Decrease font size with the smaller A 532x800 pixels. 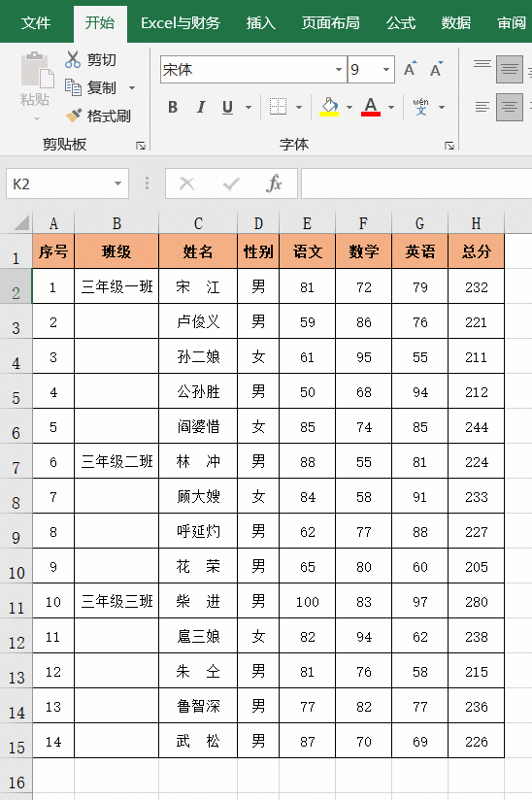(436, 69)
